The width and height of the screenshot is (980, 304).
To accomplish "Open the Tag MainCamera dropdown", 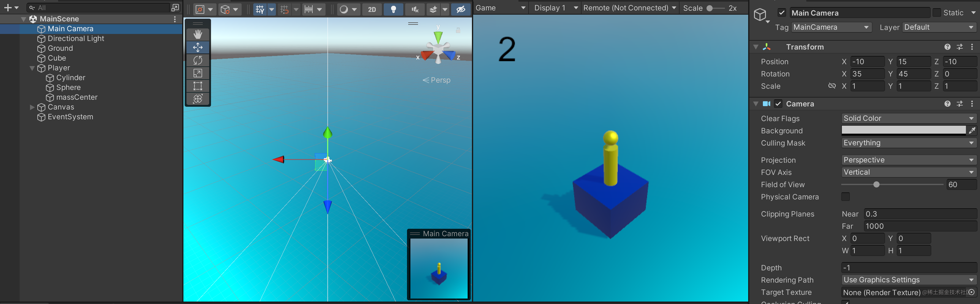I will tap(831, 27).
